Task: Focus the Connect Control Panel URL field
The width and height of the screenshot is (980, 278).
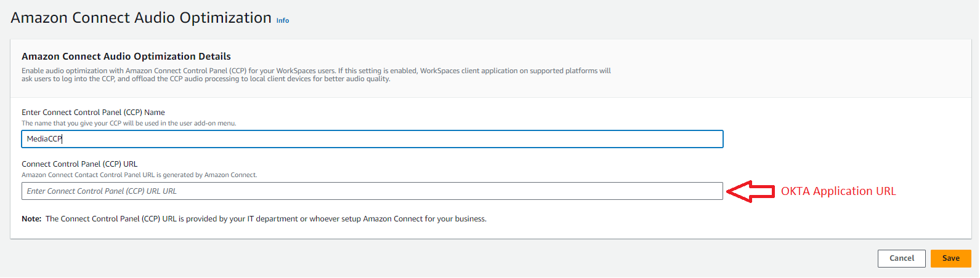Action: click(372, 191)
